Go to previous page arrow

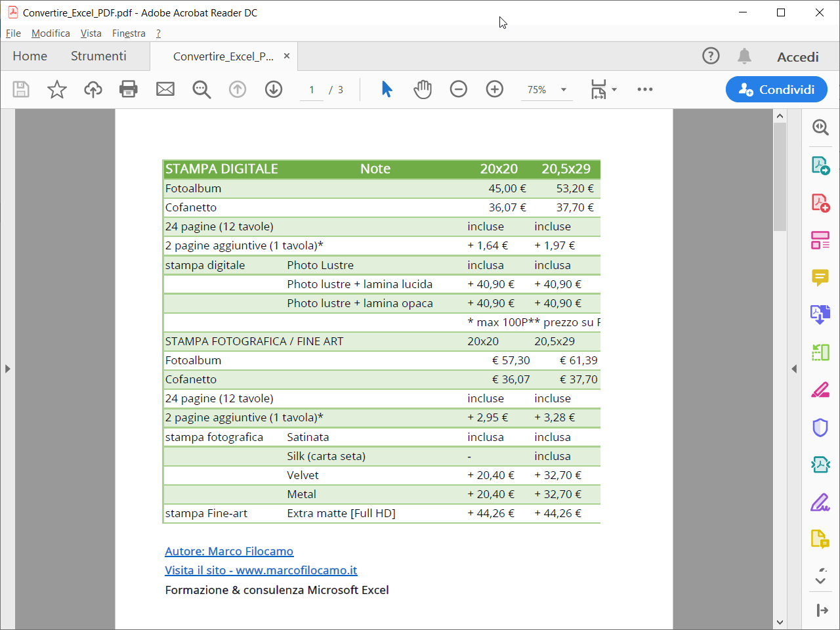point(238,89)
